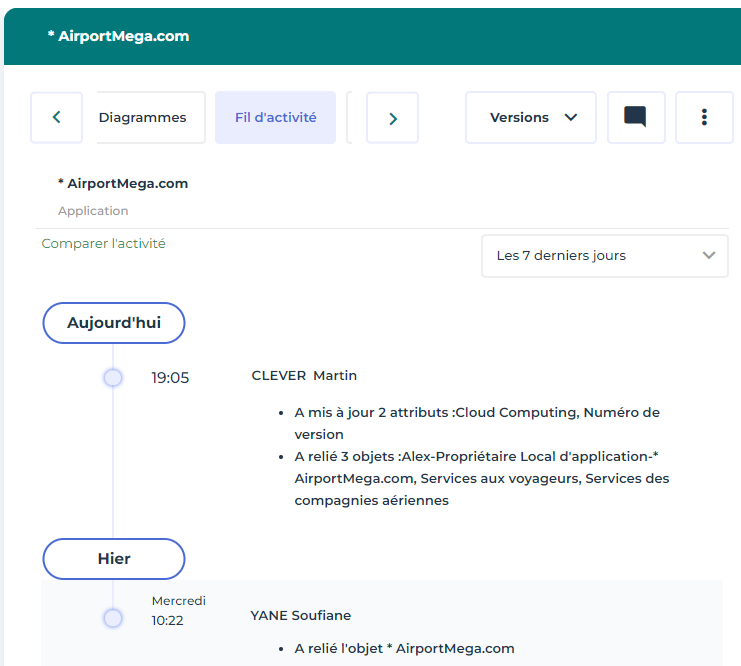741x666 pixels.
Task: Click the Comparer l'activité link
Action: (103, 243)
